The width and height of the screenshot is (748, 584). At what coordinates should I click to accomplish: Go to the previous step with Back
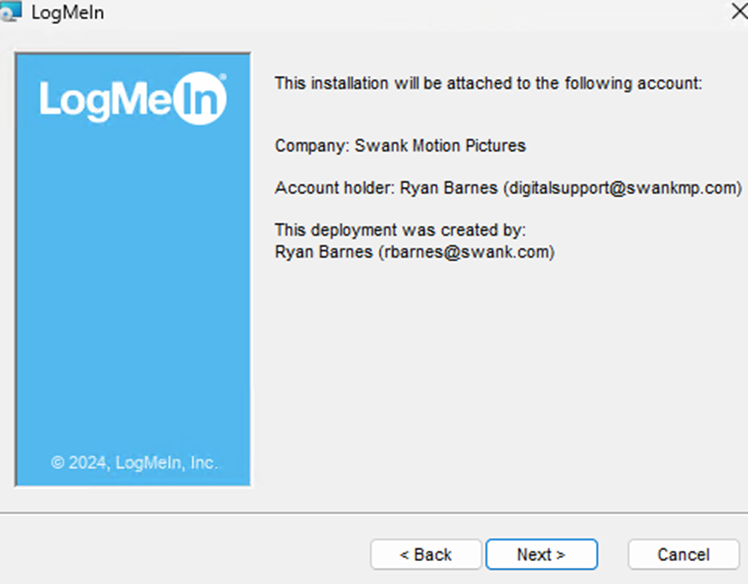426,554
